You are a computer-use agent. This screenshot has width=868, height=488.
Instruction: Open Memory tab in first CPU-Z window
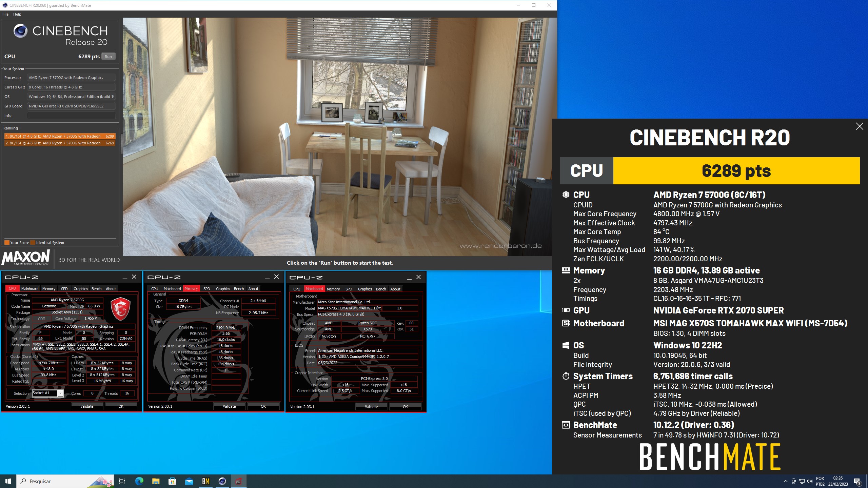tap(49, 289)
